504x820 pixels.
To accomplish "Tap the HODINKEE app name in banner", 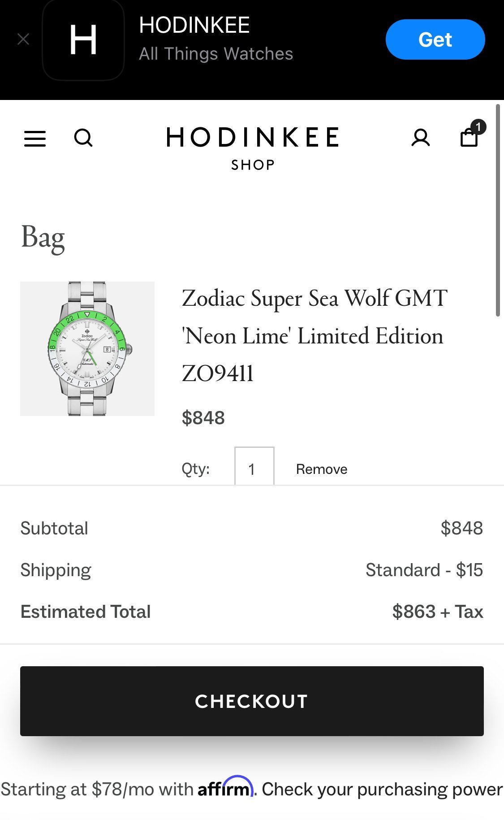I will coord(194,25).
